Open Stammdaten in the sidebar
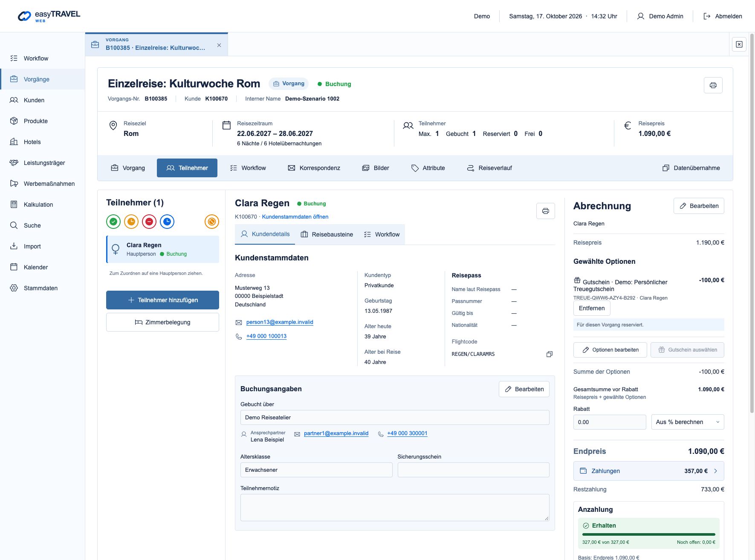This screenshot has height=560, width=755. pyautogui.click(x=43, y=288)
